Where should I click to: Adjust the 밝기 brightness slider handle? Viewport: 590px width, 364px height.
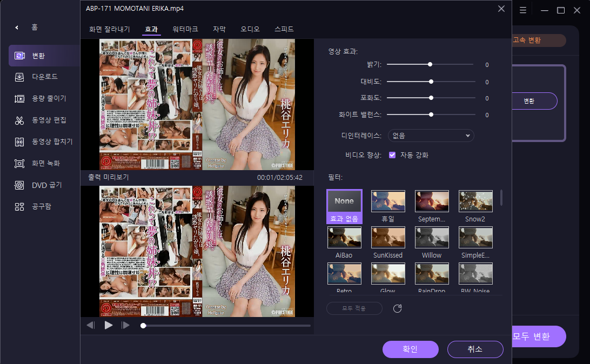430,64
